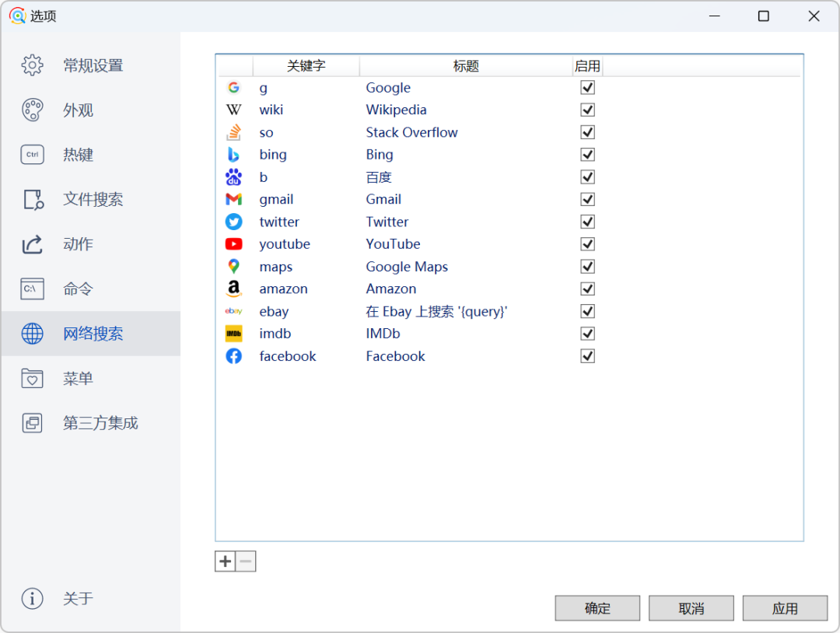Viewport: 840px width, 633px height.
Task: Disable the Google Maps checkbox
Action: coord(588,266)
